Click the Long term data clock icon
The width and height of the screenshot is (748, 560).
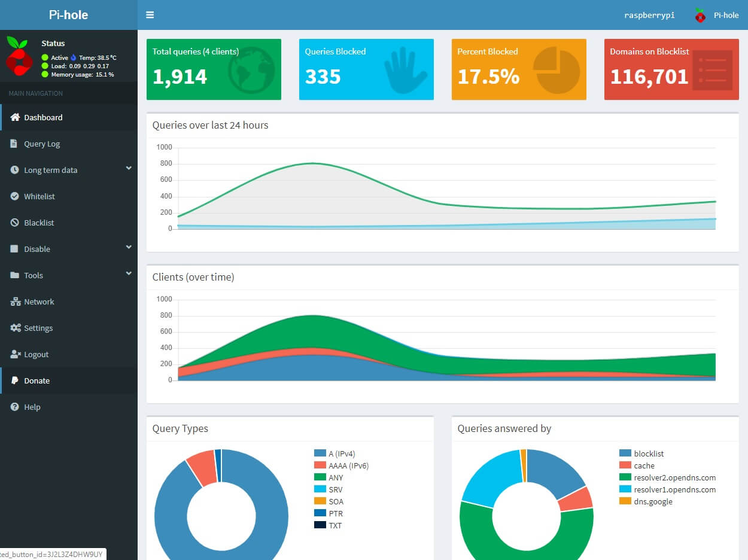[15, 170]
